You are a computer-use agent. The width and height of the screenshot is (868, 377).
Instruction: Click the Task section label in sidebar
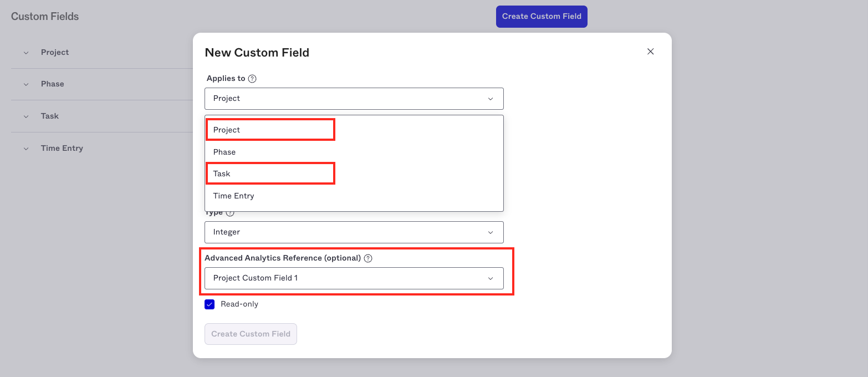click(50, 116)
